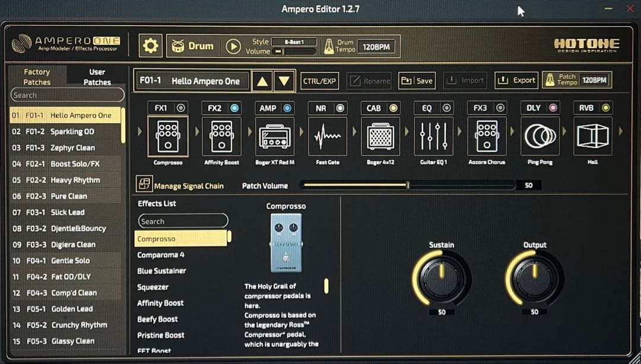Toggle the FX1 module power indicator
This screenshot has height=364, width=641.
(180, 108)
